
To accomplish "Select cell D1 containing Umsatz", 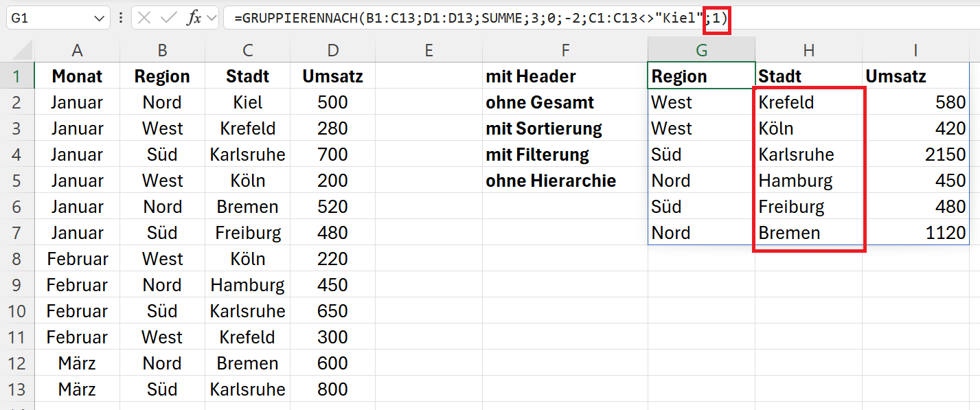I will coord(333,76).
